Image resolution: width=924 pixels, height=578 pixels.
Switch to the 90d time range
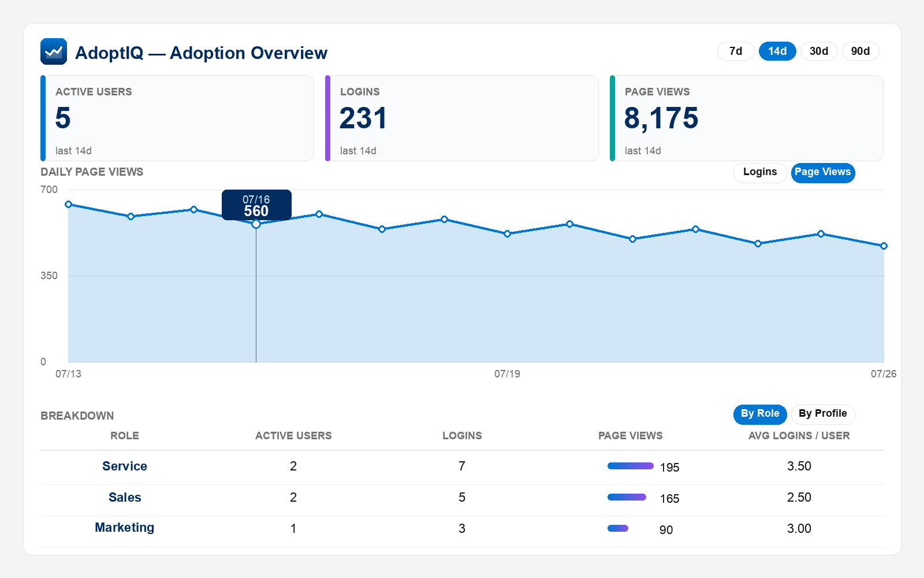[860, 51]
